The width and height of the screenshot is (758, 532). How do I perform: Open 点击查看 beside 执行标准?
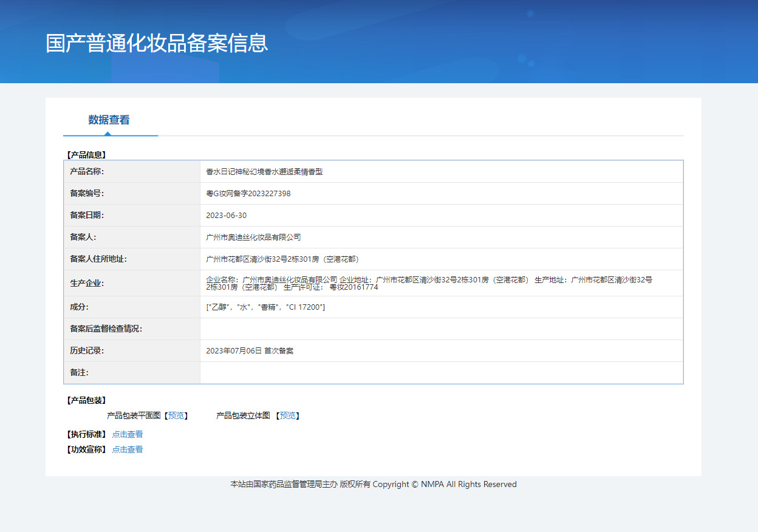tap(128, 434)
